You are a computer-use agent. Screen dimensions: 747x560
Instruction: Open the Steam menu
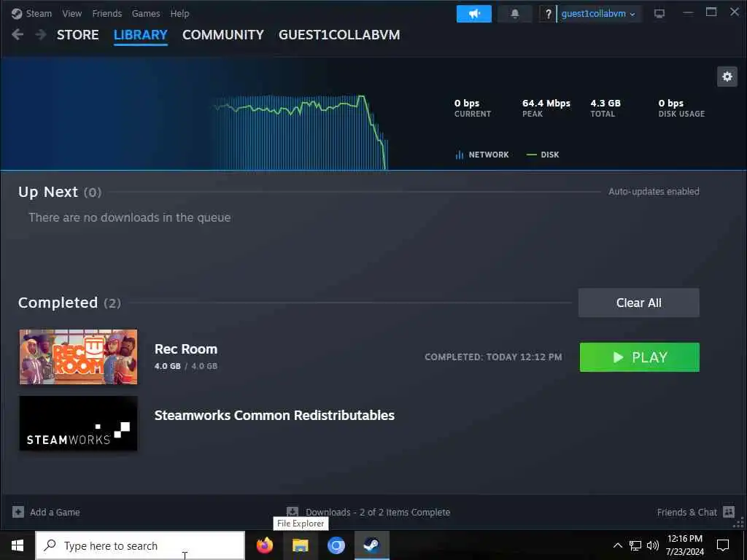pos(39,14)
